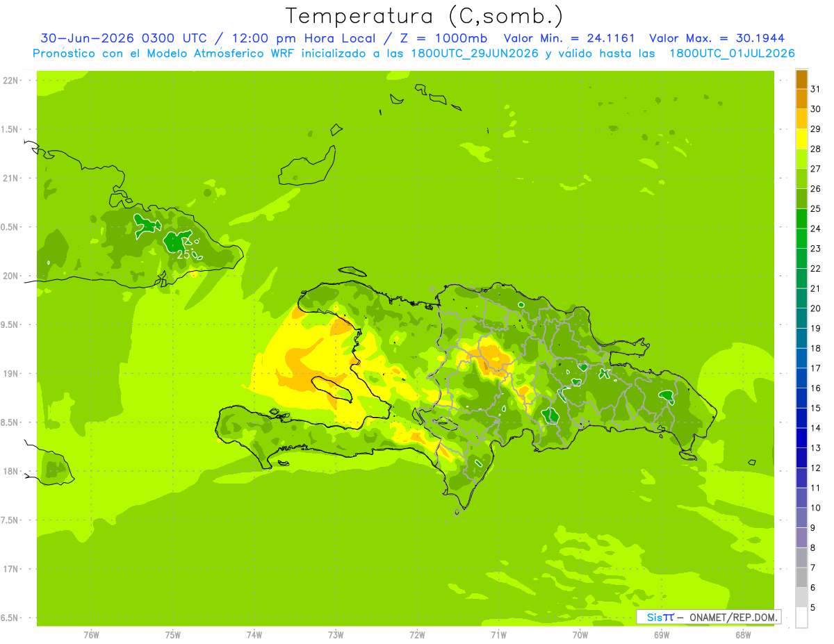Click the "18N" latitude axis label
Screen dimensions: 834x644
pyautogui.click(x=12, y=471)
